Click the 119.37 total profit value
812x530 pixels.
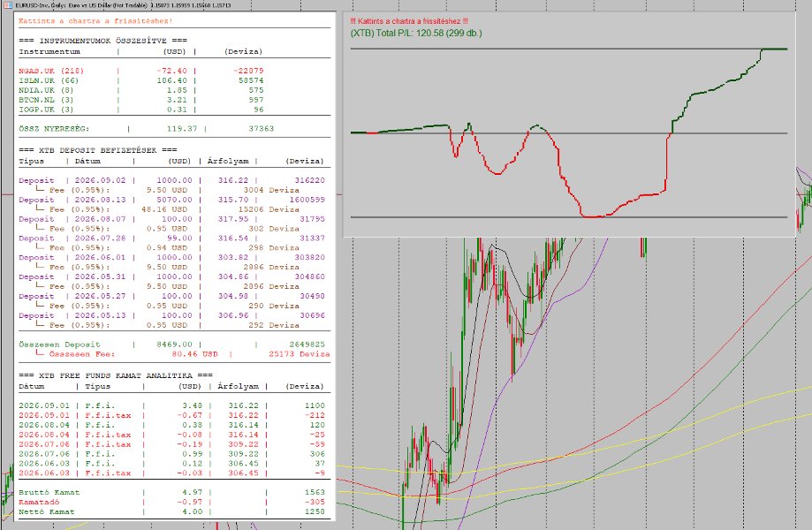pos(182,128)
